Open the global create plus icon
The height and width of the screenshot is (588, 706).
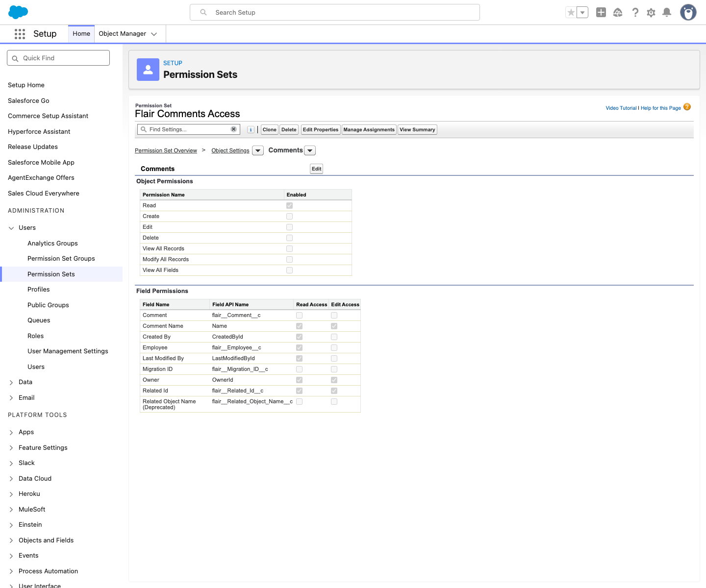click(601, 12)
